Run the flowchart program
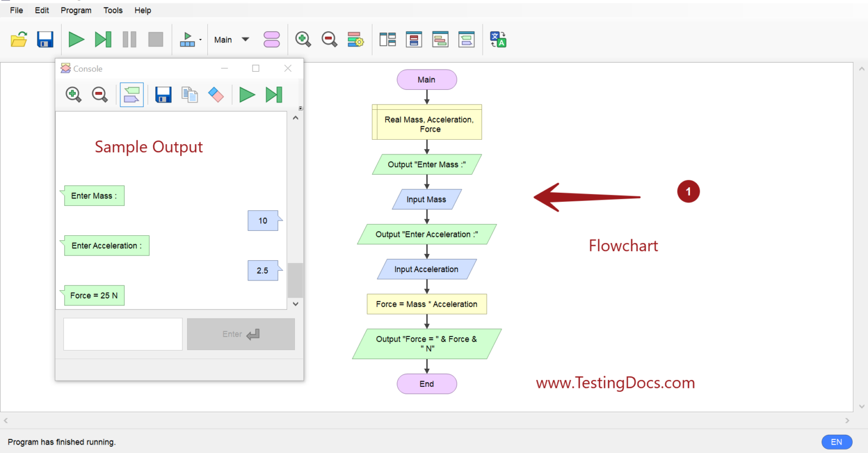The image size is (868, 453). click(76, 39)
